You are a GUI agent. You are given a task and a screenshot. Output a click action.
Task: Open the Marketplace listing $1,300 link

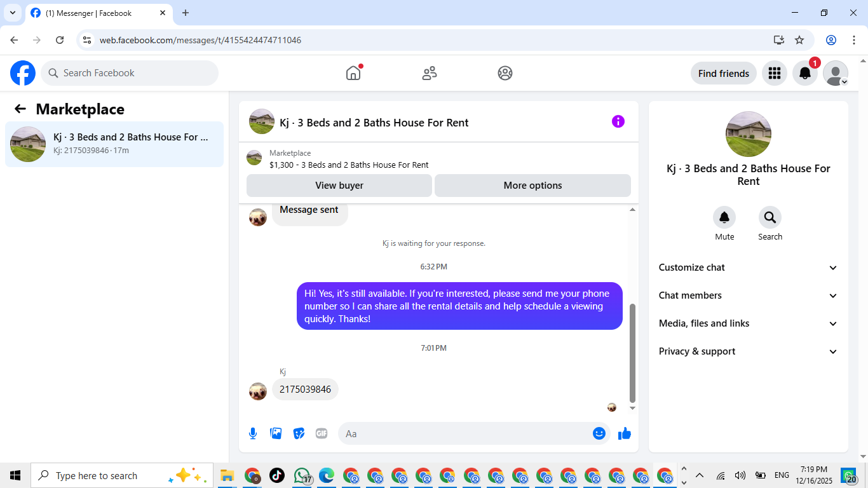tap(349, 165)
